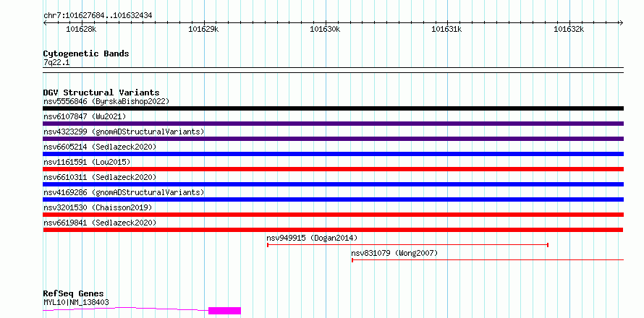Open nsv3201530 (Chaisson2019) label

point(98,207)
